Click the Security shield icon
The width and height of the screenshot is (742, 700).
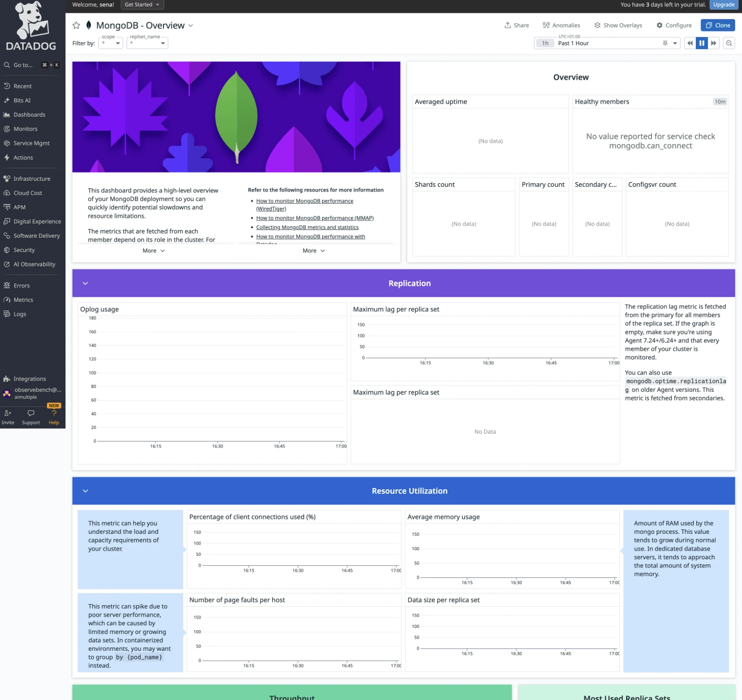(x=7, y=250)
